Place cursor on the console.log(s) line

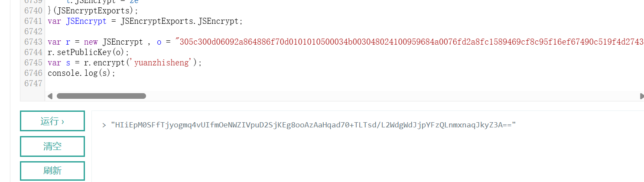point(81,73)
